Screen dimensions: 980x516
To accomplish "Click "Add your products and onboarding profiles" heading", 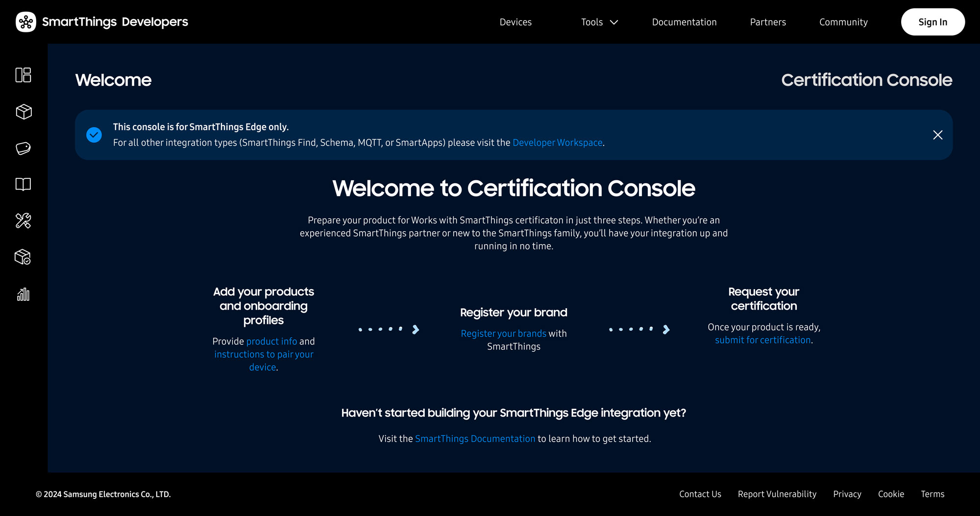I will (x=264, y=306).
